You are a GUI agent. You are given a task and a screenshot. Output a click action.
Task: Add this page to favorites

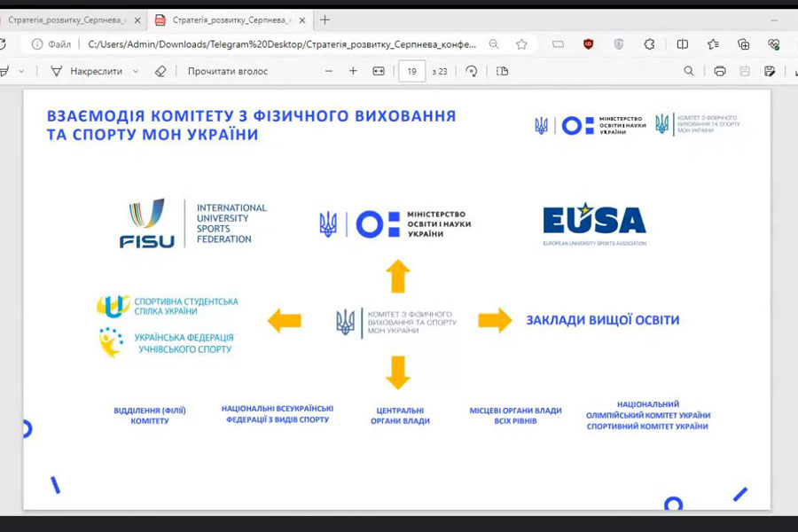click(x=521, y=44)
